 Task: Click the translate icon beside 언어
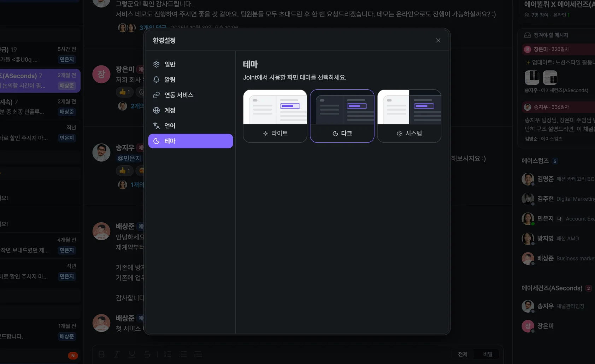[156, 125]
